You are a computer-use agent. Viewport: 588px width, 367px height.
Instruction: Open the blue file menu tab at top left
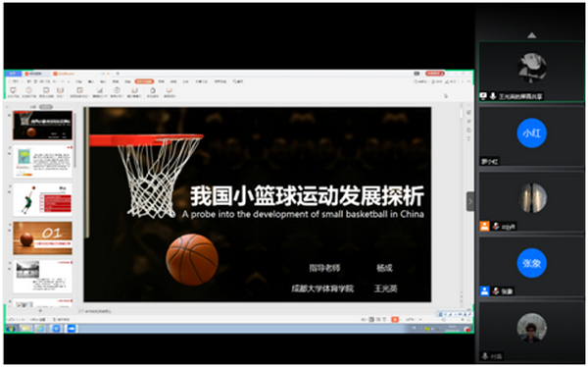(13, 74)
